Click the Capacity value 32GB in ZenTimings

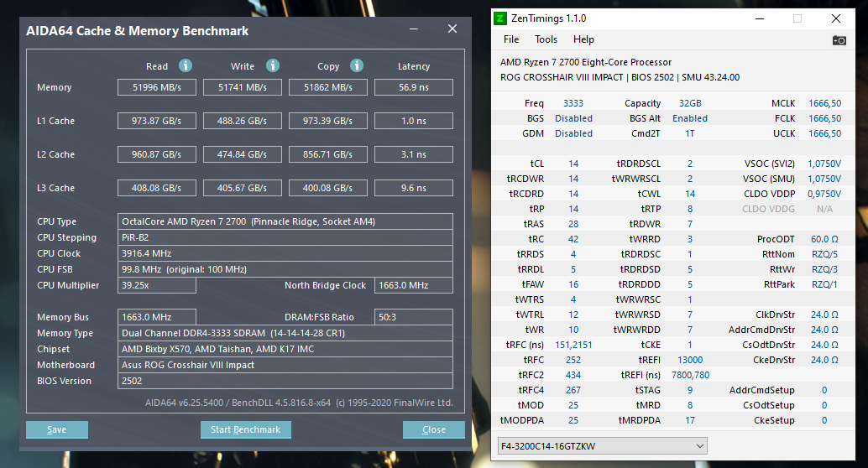coord(690,103)
